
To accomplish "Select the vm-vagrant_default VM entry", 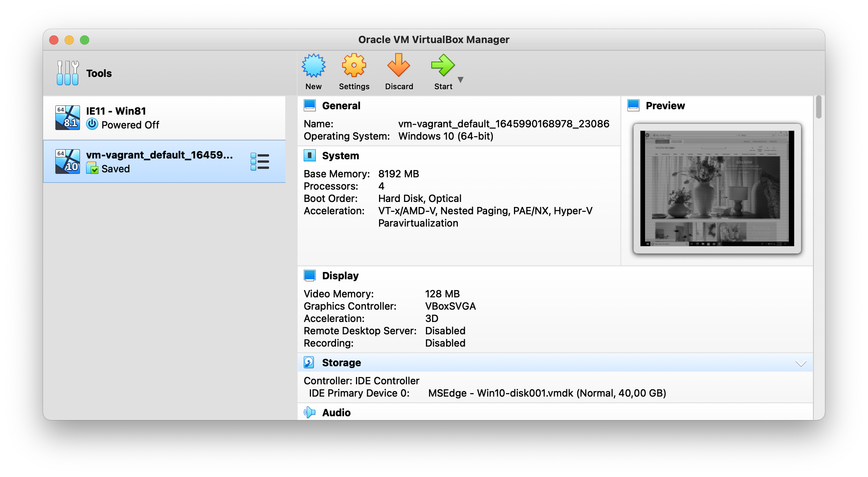I will pyautogui.click(x=154, y=161).
